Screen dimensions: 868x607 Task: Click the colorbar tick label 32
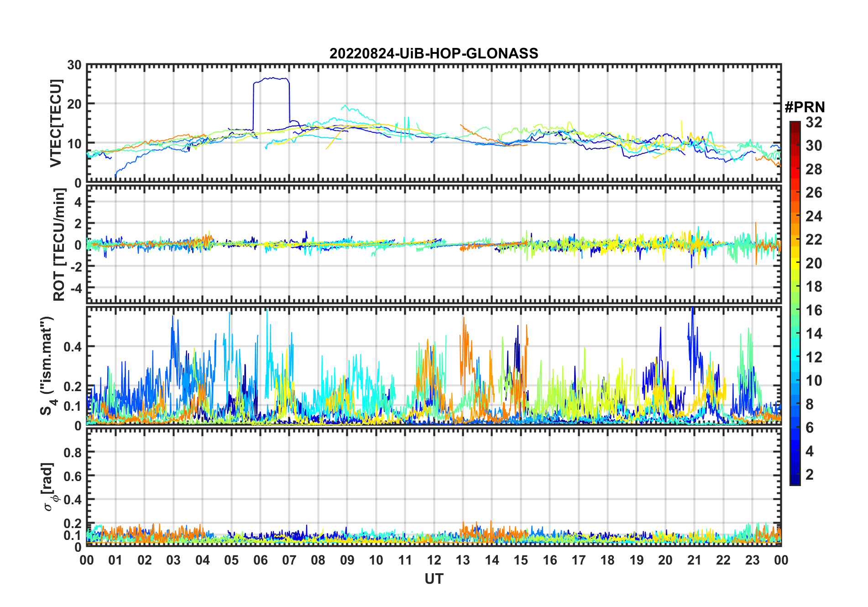click(814, 122)
